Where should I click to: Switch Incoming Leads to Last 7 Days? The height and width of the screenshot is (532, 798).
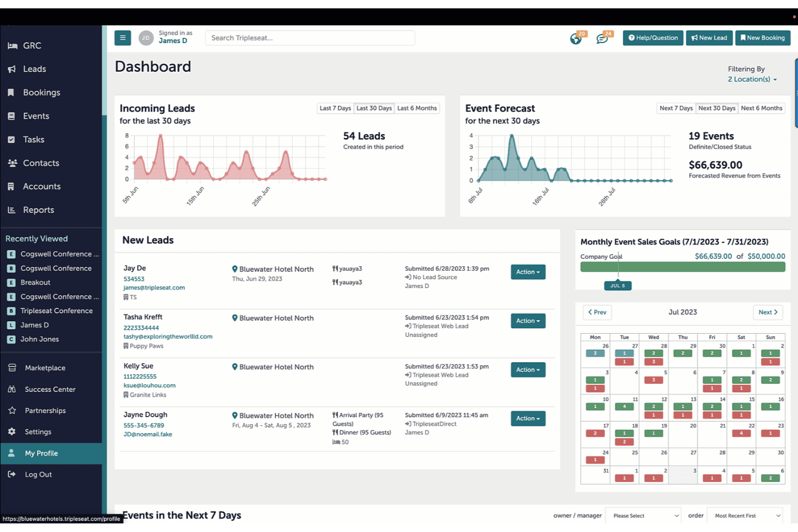tap(335, 108)
